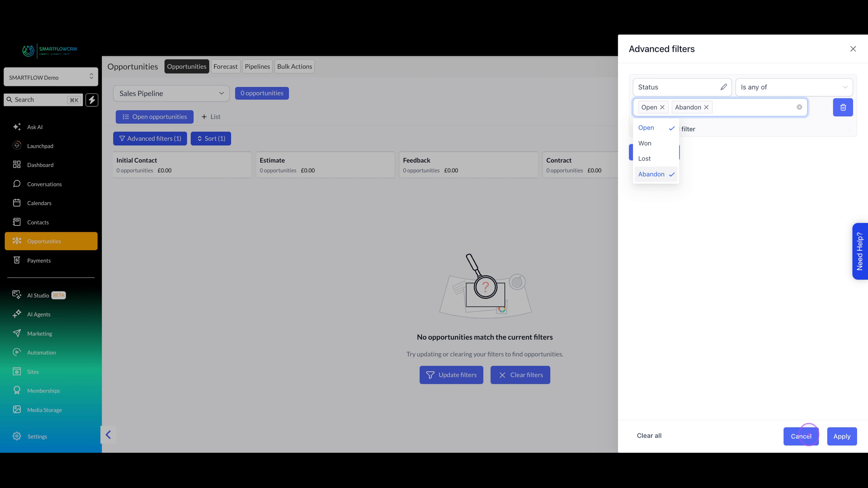Open the Sort (1) options

pos(211,139)
